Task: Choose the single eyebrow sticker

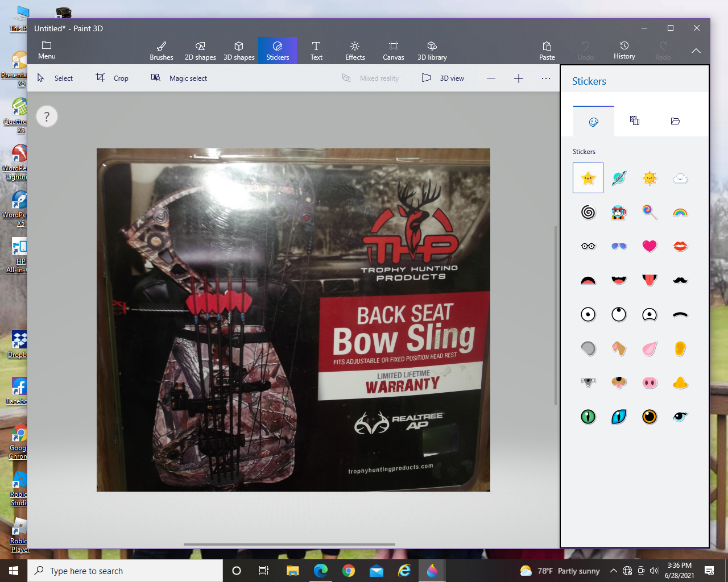Action: coord(680,314)
